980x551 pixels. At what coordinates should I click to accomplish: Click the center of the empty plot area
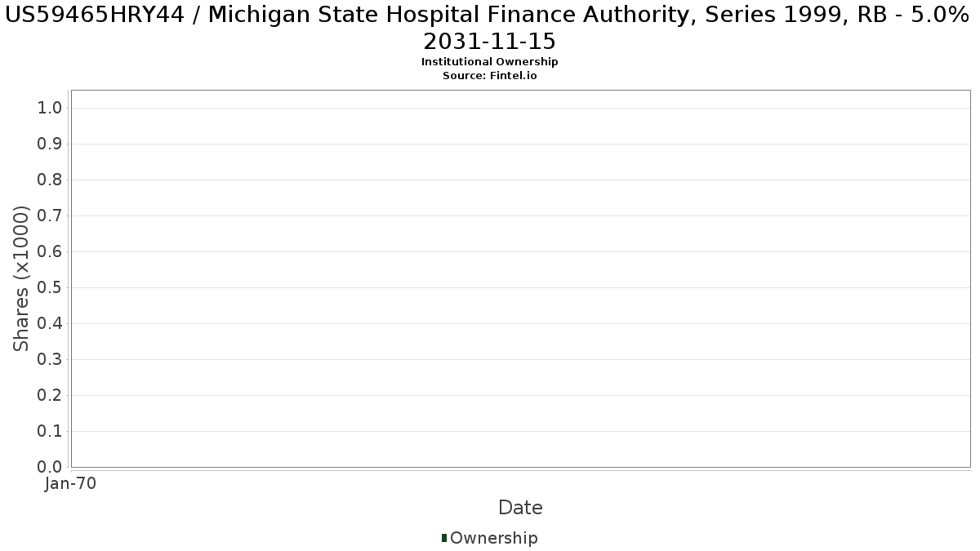[520, 278]
